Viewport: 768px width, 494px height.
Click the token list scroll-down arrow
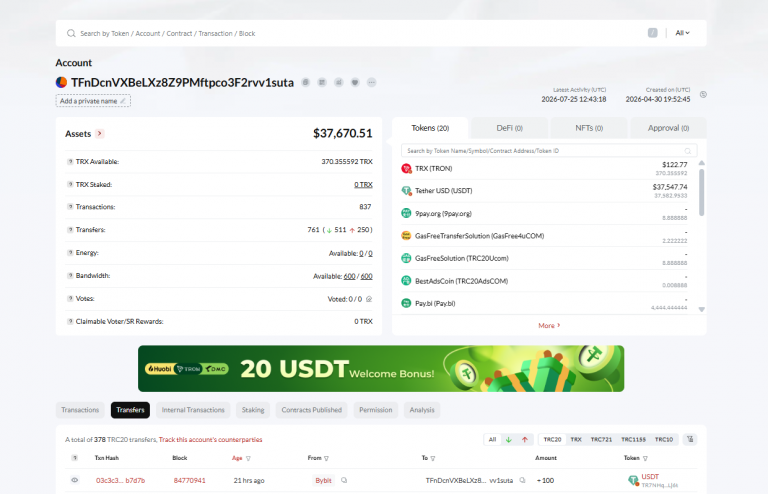(701, 309)
